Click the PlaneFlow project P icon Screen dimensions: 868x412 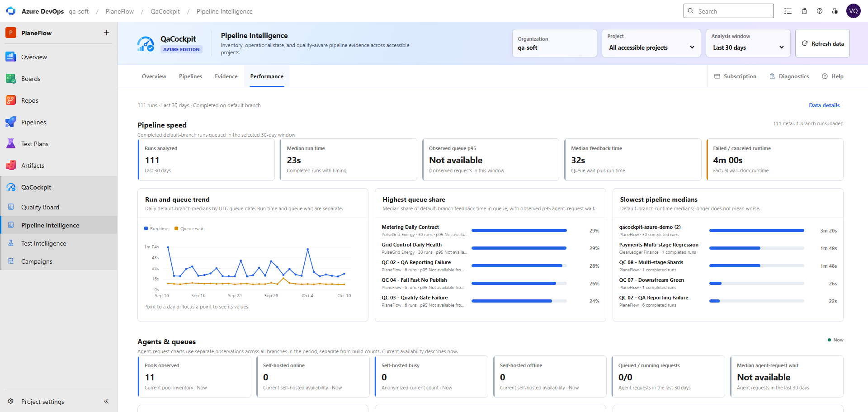coord(11,33)
